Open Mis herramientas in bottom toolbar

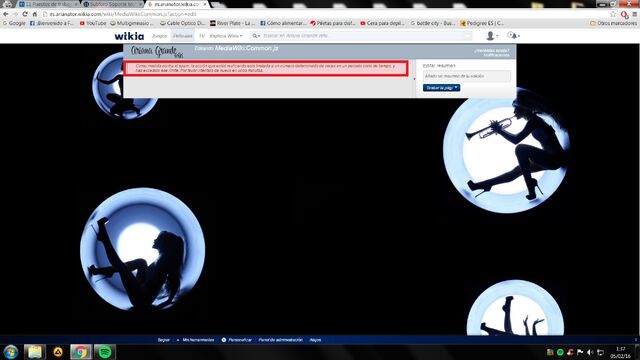click(198, 340)
